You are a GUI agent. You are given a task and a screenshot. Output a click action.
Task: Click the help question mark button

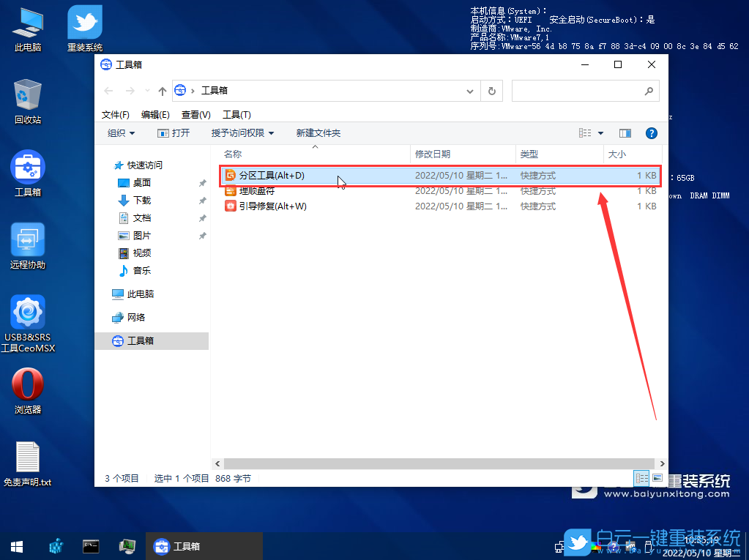pos(651,132)
